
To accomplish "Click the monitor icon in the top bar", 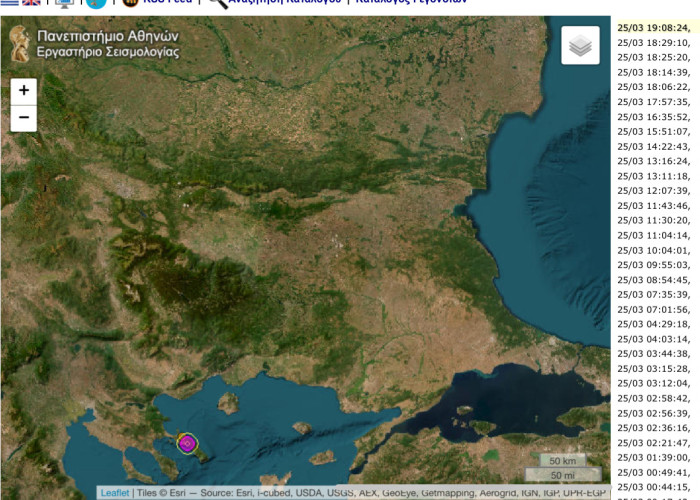I will click(x=64, y=3).
